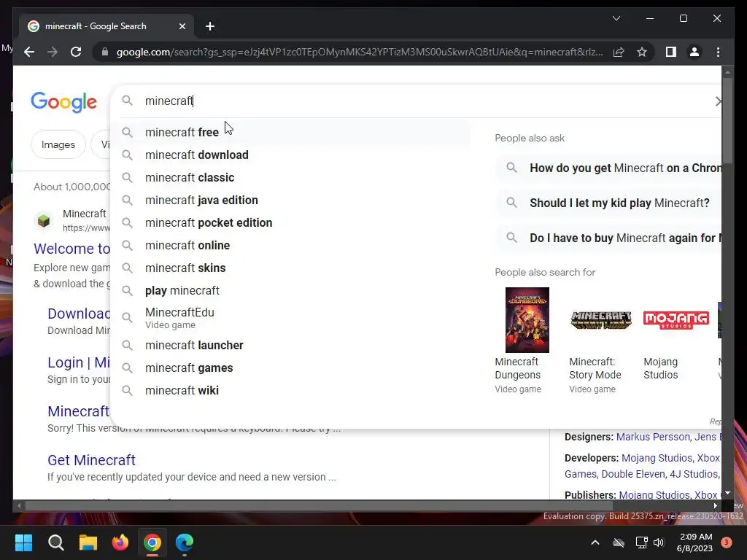Filter results with the Images chip

click(x=58, y=144)
